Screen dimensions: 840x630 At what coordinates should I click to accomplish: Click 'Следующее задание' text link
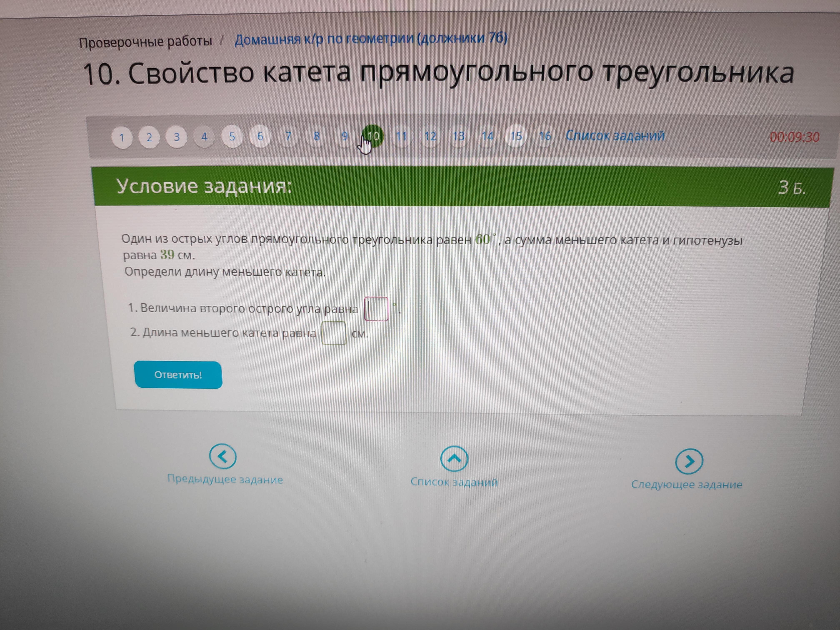pyautogui.click(x=687, y=485)
